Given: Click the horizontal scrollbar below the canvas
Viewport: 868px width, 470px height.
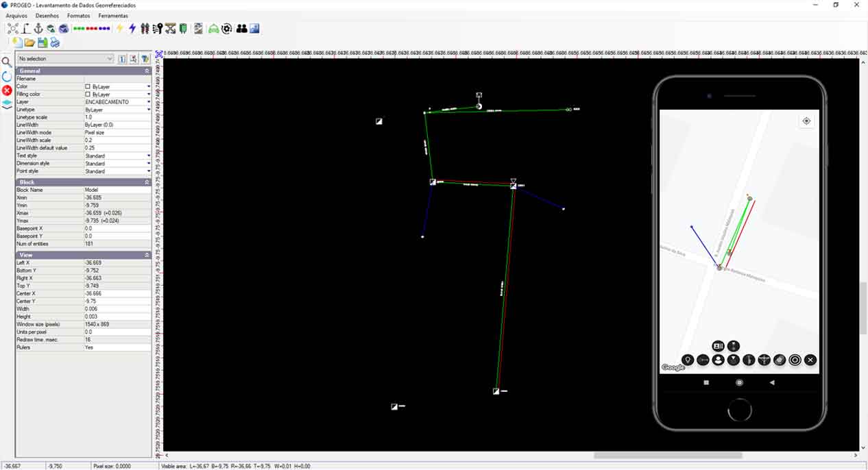Looking at the screenshot, I should [x=668, y=455].
